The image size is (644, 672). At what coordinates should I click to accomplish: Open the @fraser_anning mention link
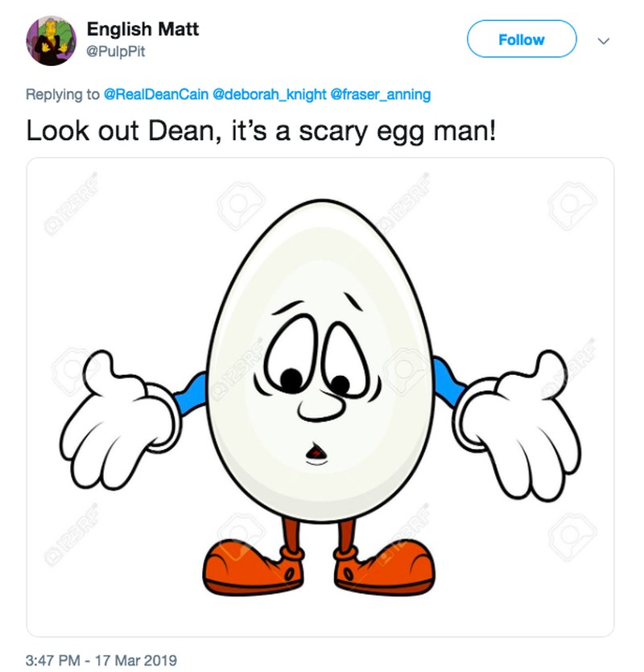pos(380,94)
